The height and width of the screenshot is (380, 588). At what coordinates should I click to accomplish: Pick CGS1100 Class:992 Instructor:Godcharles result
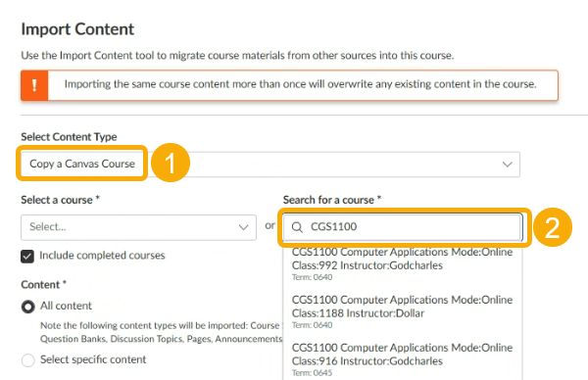click(403, 264)
